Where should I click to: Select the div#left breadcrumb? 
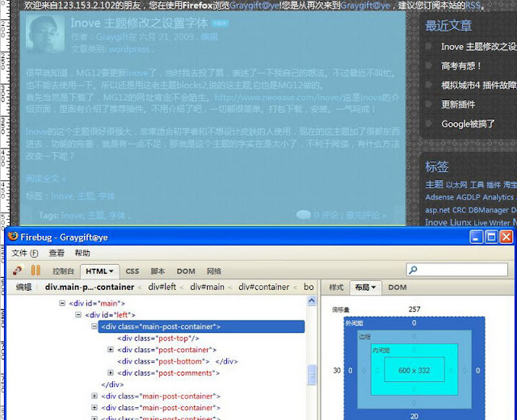(x=162, y=287)
